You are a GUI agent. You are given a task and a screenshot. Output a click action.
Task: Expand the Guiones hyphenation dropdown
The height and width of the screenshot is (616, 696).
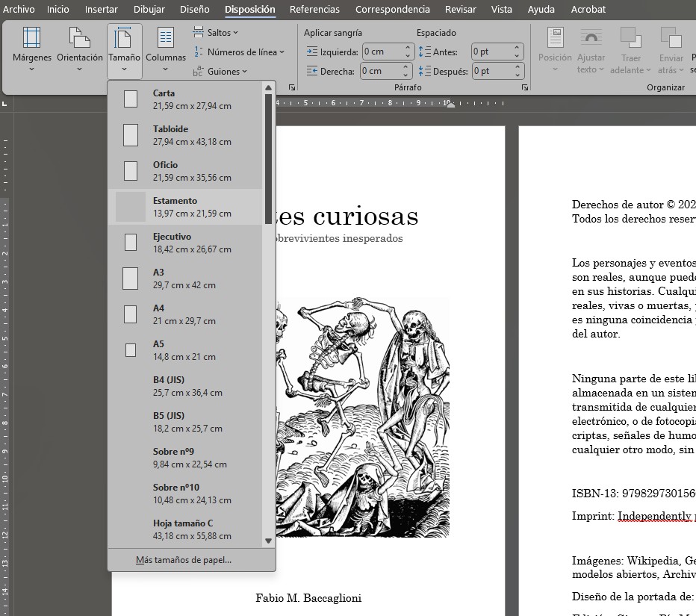(220, 72)
